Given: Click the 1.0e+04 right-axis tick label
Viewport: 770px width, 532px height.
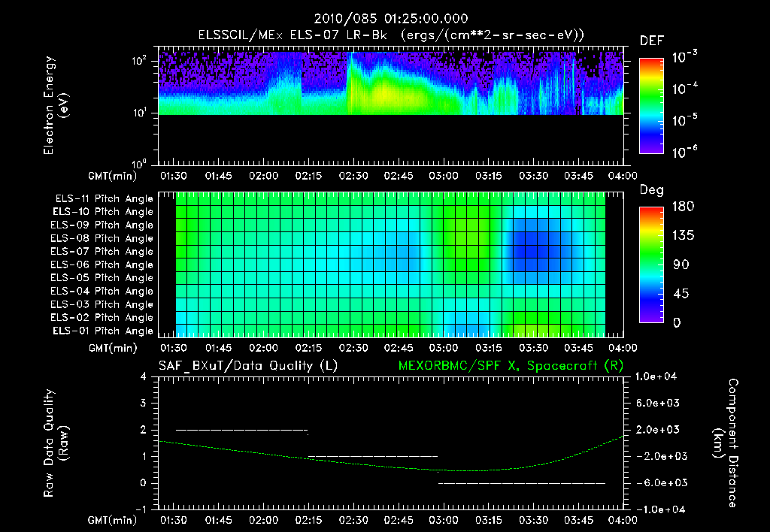Looking at the screenshot, I should (x=656, y=376).
